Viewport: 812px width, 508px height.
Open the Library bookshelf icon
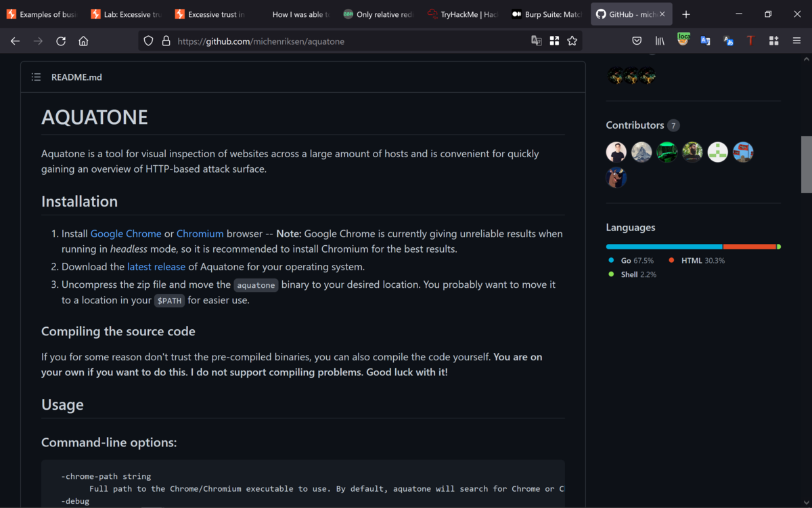coord(659,41)
